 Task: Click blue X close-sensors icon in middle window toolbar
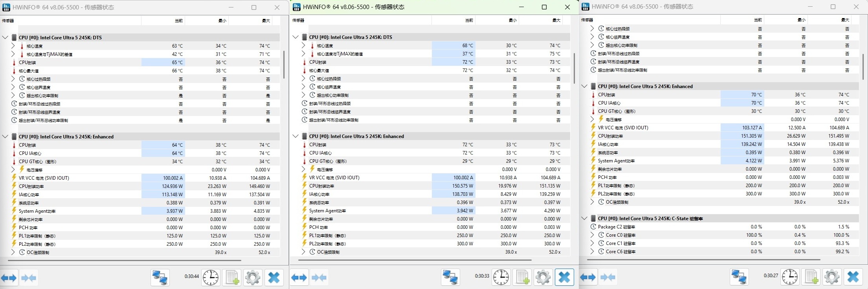tap(564, 277)
